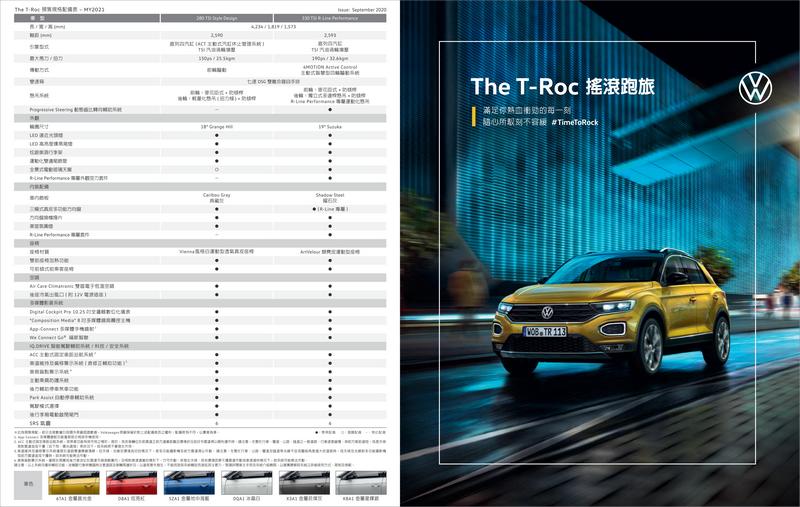Click the WOB TR 113 license plate
800x507 pixels.
(545, 332)
